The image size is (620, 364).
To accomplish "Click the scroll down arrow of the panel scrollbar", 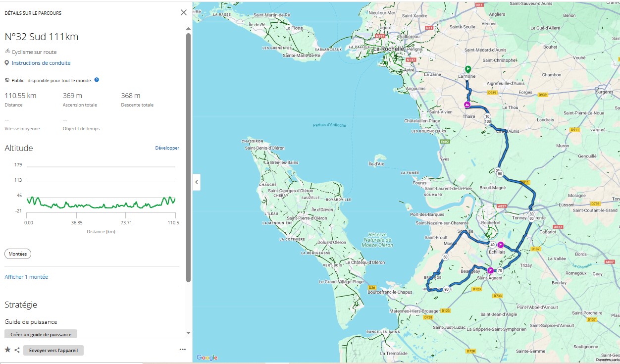I will tap(188, 333).
